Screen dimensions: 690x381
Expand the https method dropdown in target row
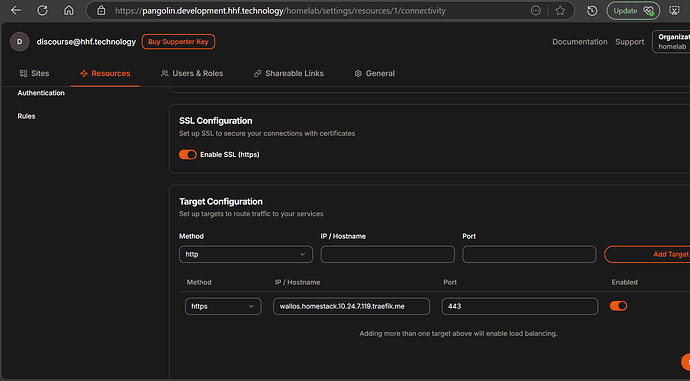pos(223,306)
